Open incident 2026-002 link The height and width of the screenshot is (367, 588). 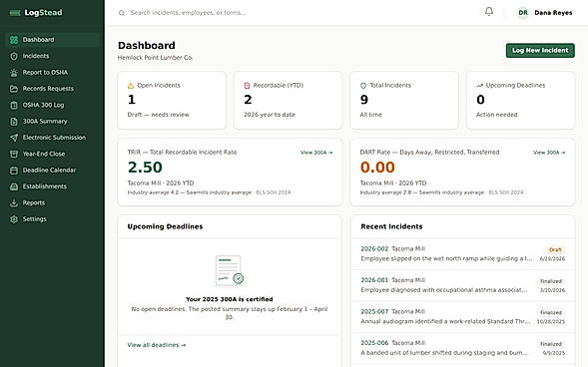(x=374, y=248)
